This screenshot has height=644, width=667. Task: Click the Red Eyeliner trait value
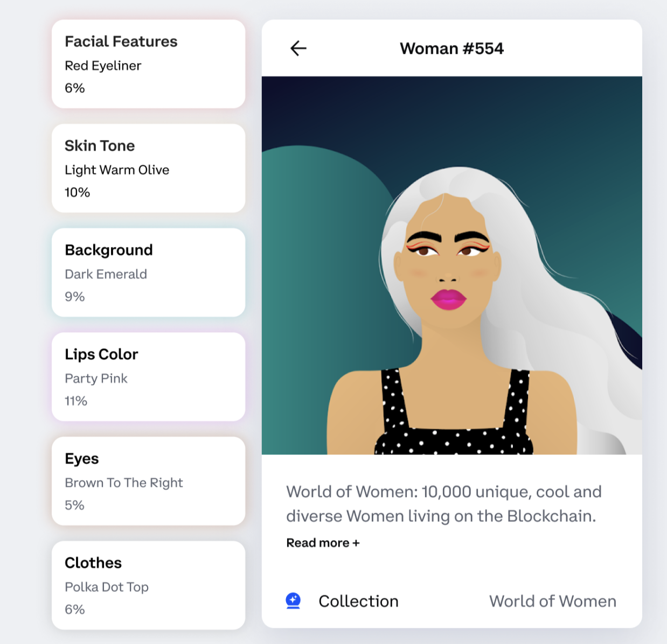(x=103, y=66)
